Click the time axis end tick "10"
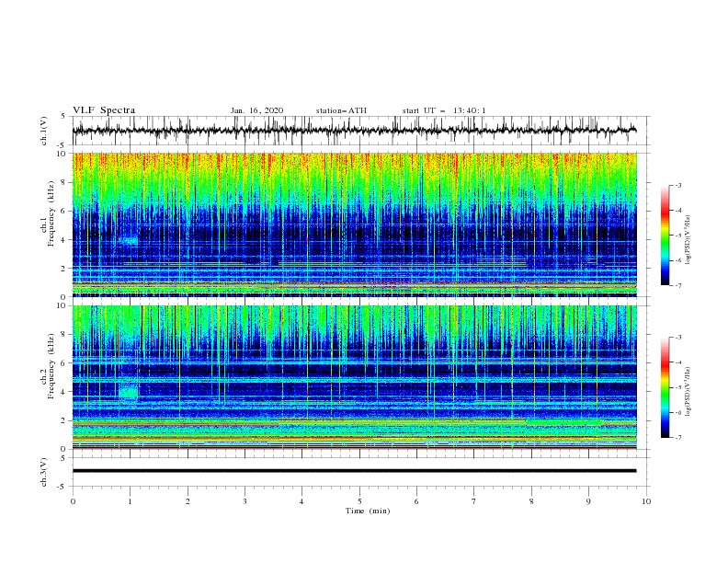This screenshot has width=728, height=563. (646, 501)
